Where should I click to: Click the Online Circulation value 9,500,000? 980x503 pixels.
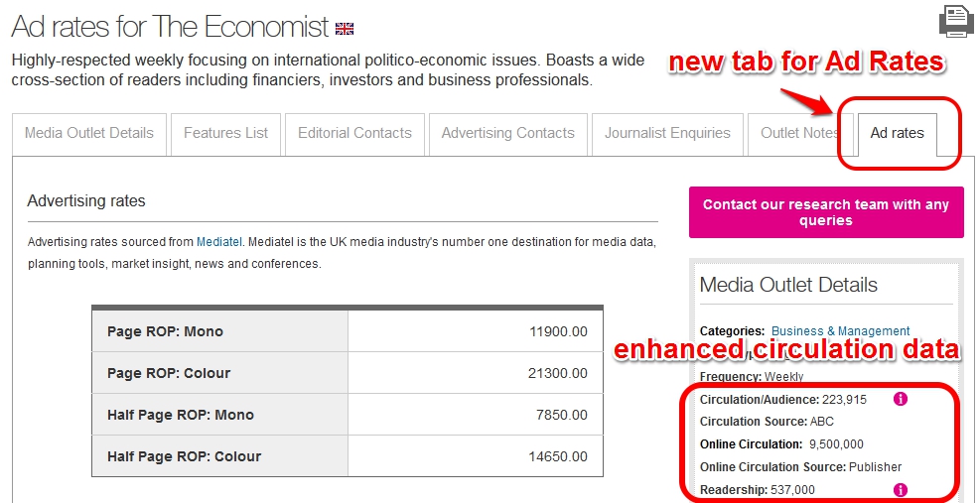pyautogui.click(x=836, y=444)
